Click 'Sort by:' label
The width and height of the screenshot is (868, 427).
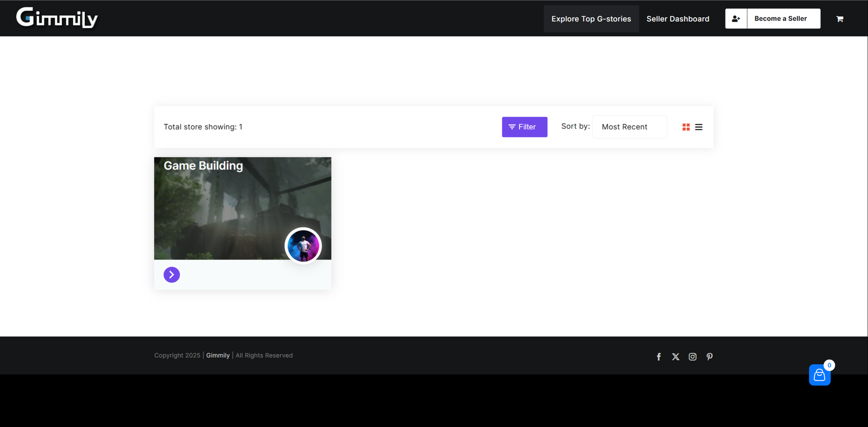click(576, 126)
